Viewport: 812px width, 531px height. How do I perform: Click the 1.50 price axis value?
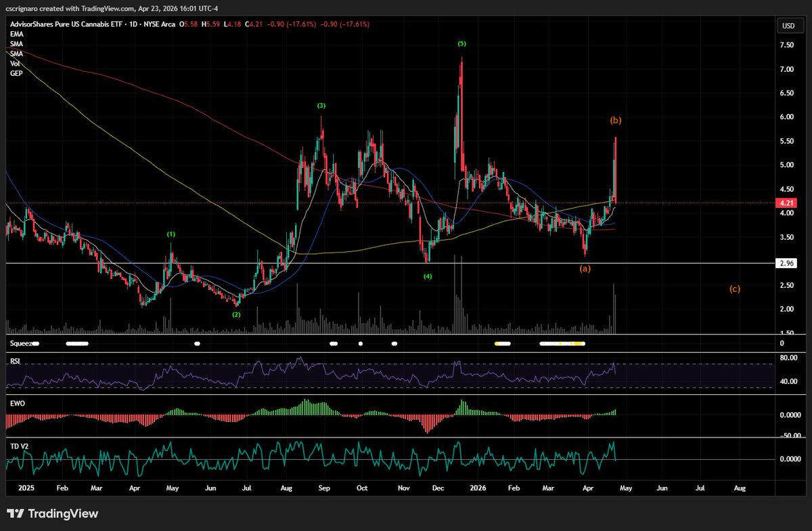point(786,333)
